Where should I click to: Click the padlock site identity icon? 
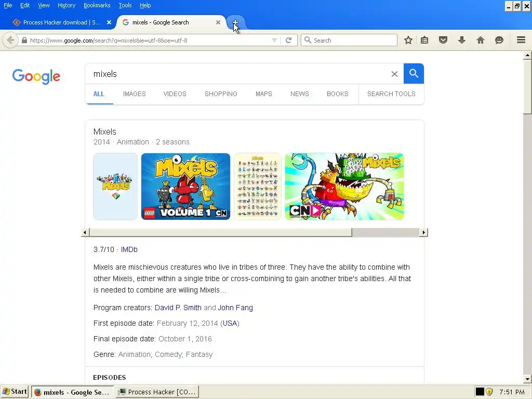pos(24,41)
